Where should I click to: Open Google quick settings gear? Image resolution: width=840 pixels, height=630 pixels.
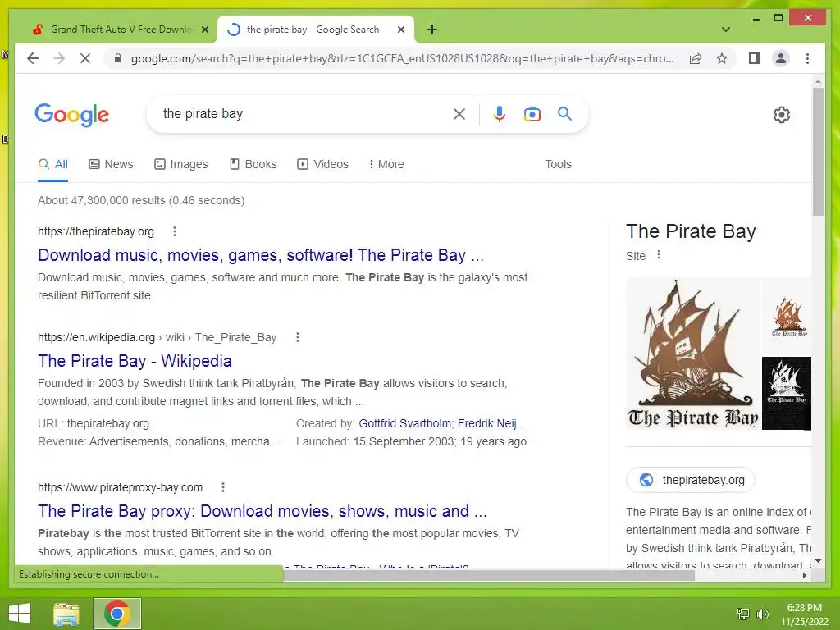tap(782, 115)
